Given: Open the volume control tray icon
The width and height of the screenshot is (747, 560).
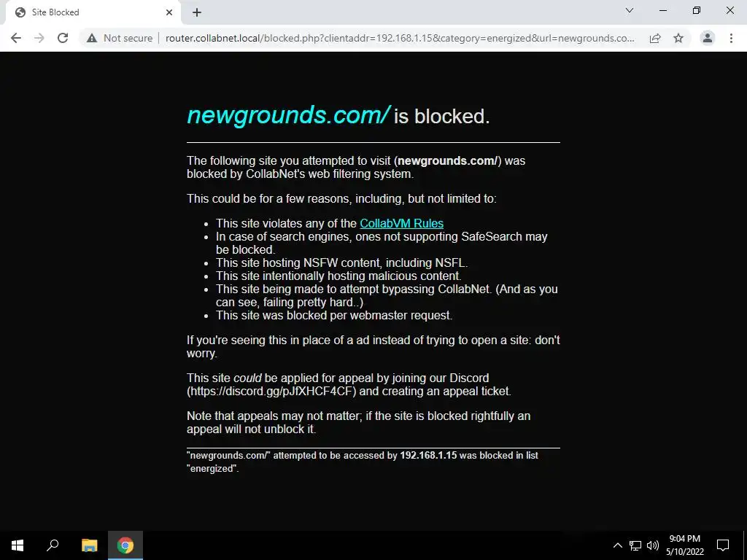Looking at the screenshot, I should (x=653, y=545).
